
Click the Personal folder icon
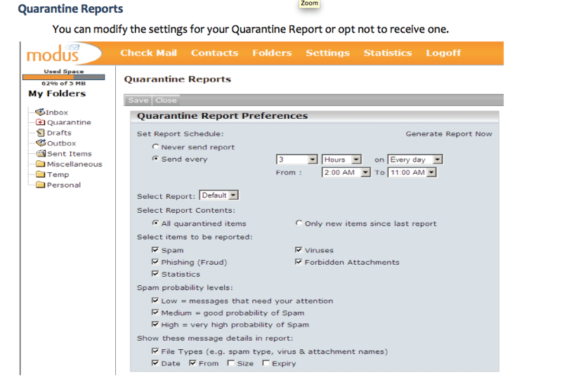click(x=41, y=185)
